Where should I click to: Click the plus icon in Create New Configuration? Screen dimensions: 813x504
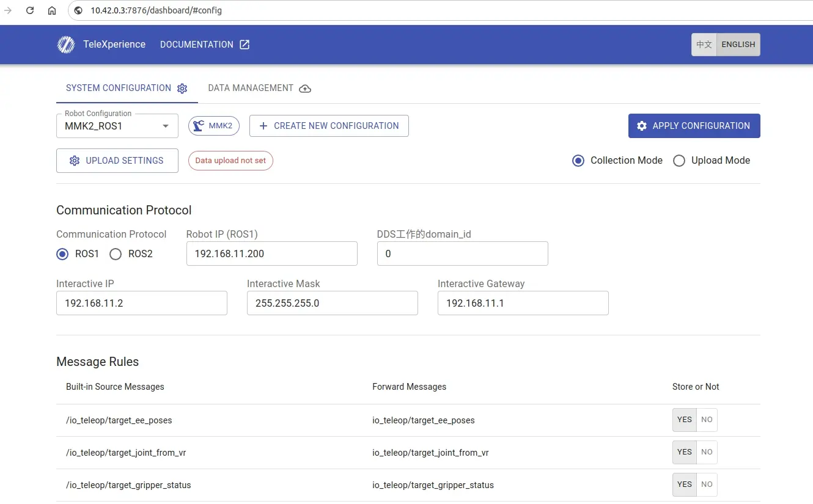263,126
